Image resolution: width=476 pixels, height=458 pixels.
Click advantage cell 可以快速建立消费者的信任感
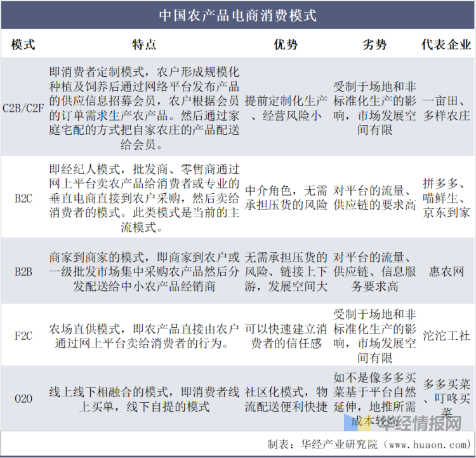286,336
